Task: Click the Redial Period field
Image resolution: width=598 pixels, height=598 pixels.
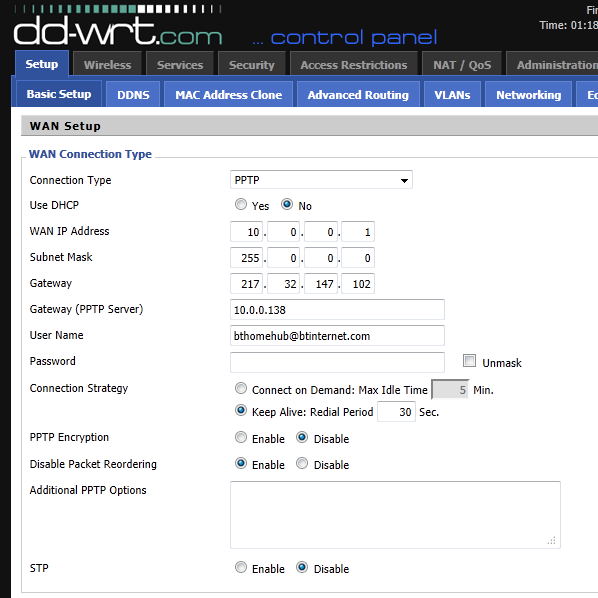Action: (x=396, y=412)
